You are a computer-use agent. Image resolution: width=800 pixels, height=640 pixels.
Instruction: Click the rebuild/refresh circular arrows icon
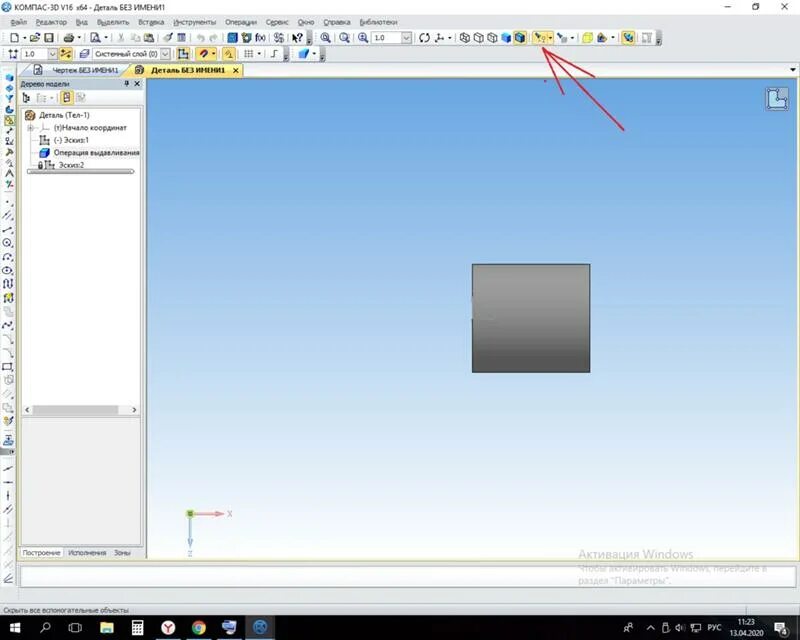[424, 38]
